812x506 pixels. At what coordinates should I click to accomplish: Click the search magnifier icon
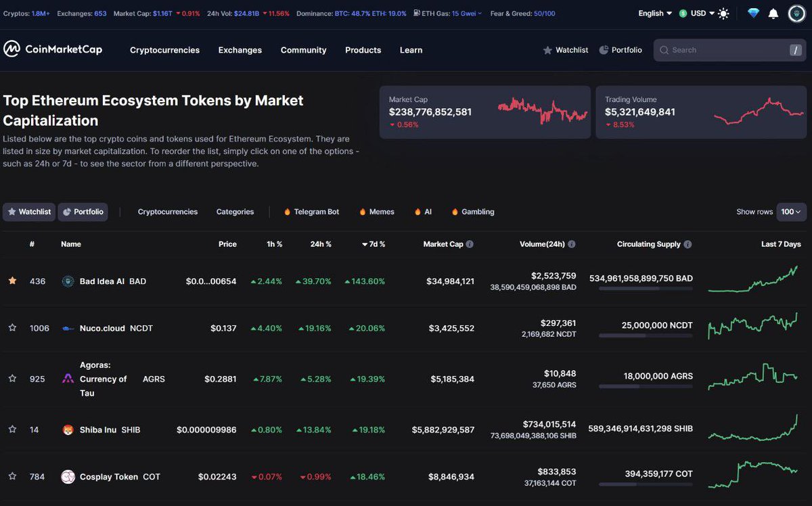tap(664, 50)
